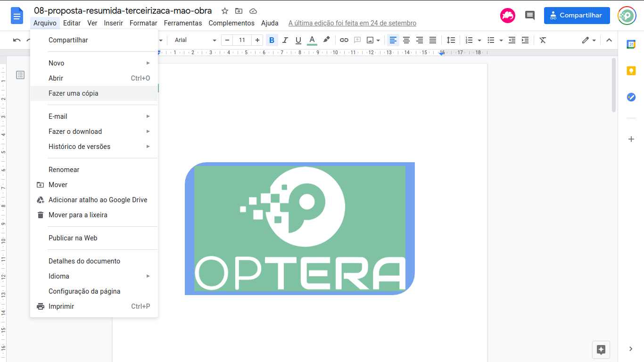Increase indent with the toolbar icon

(x=525, y=40)
